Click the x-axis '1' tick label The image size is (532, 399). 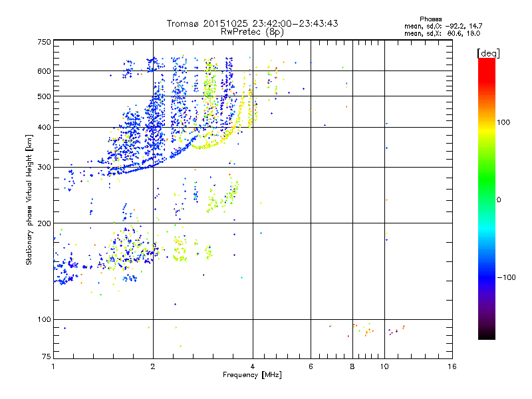[x=53, y=366]
